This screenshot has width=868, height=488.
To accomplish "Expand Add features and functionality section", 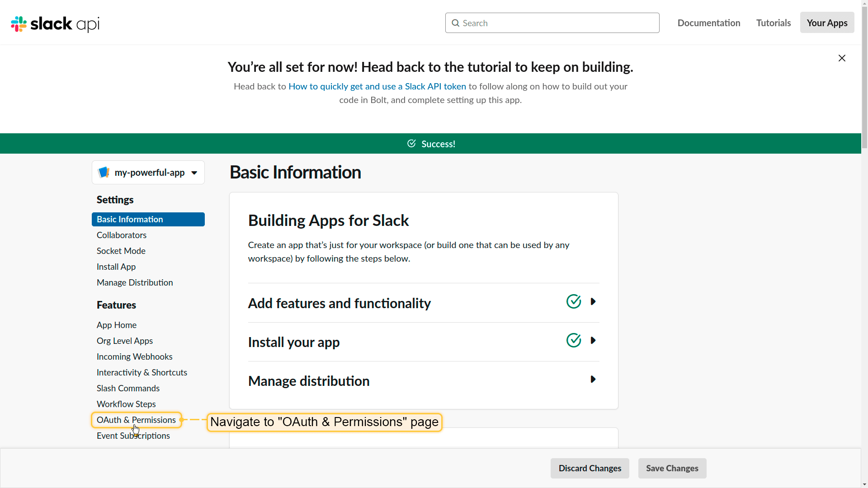I will [593, 301].
